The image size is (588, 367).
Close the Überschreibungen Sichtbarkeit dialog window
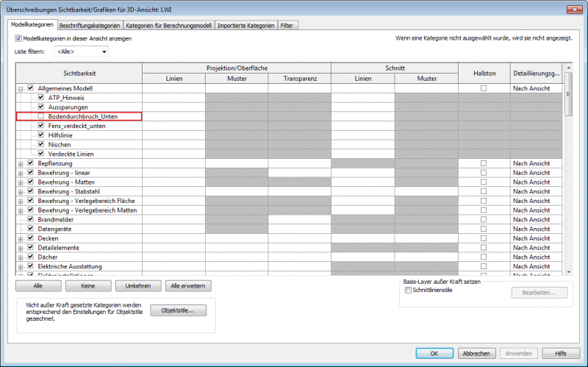click(x=573, y=8)
